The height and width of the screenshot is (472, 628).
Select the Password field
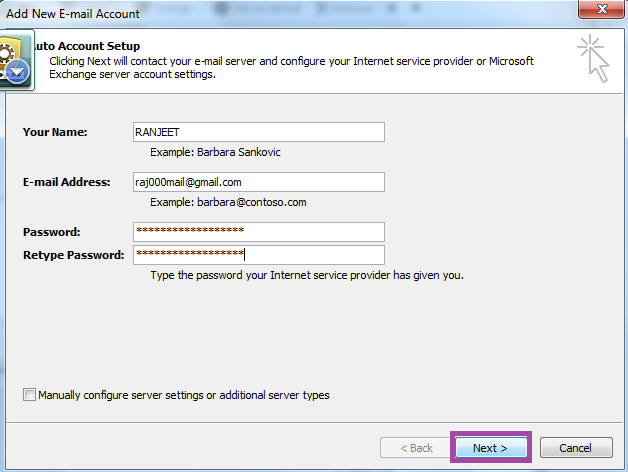click(x=259, y=232)
